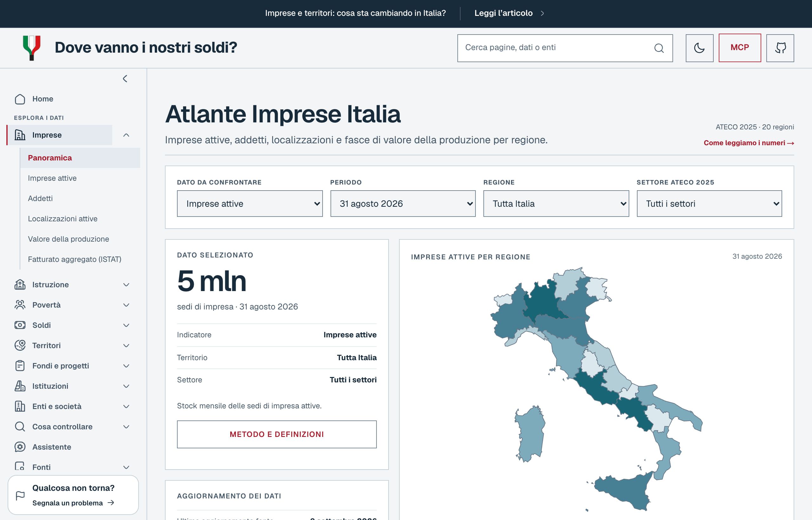812x520 pixels.
Task: Click Dove vanno i nostri soldi? title
Action: (146, 47)
